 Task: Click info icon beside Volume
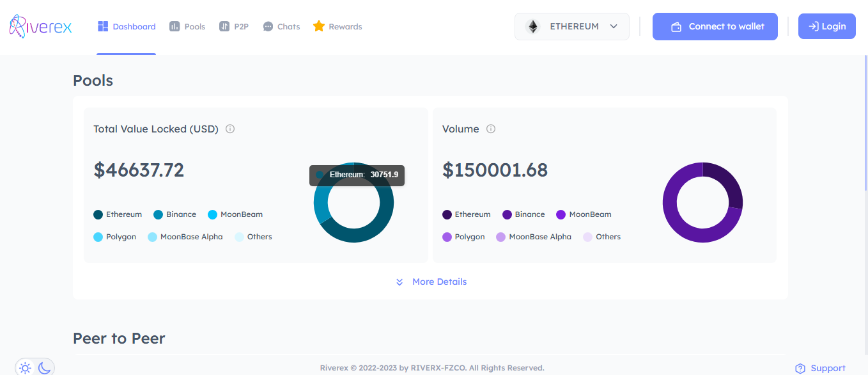click(x=491, y=129)
